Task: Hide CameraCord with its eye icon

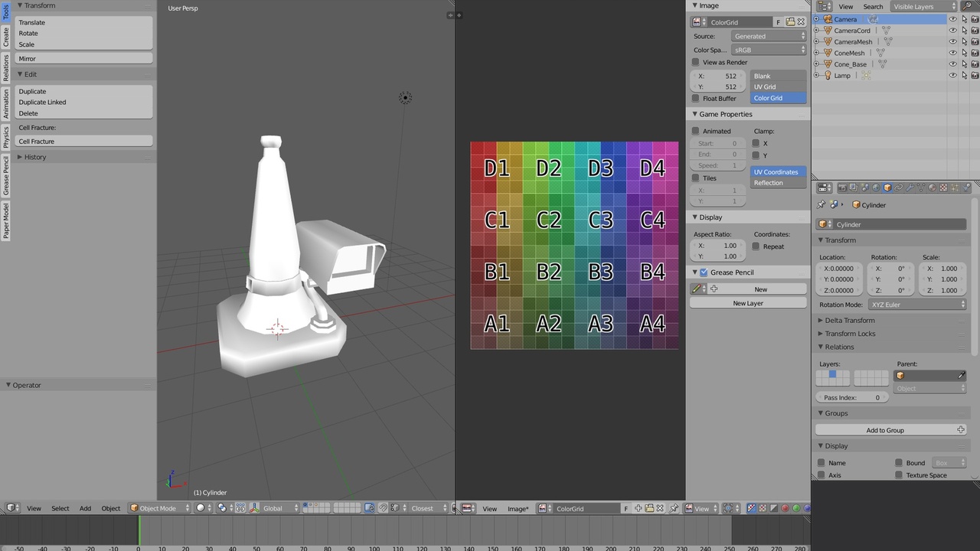Action: [x=952, y=30]
